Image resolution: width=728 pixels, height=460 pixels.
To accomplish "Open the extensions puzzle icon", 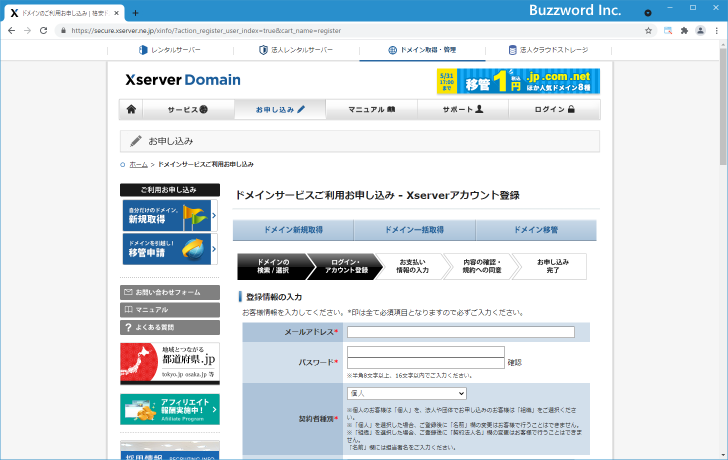I will (684, 31).
